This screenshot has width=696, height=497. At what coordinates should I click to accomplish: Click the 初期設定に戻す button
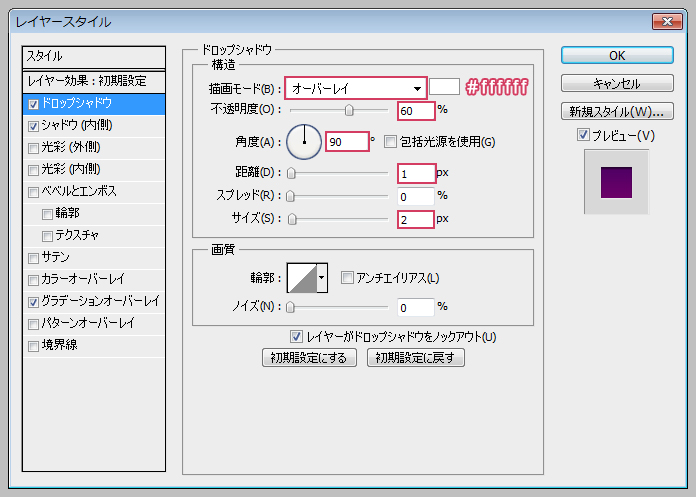[x=415, y=358]
